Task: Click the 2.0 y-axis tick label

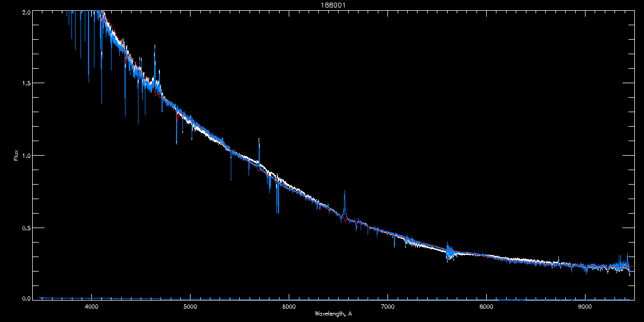Action: pos(26,12)
